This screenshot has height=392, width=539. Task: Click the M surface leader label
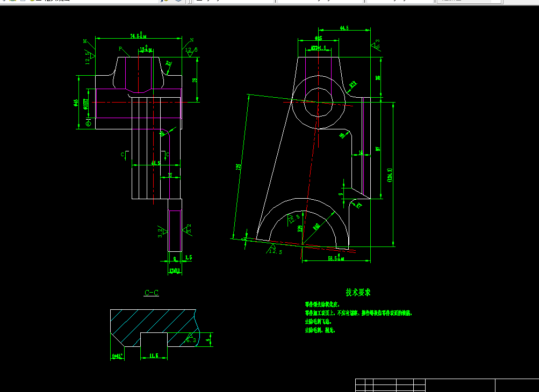(x=85, y=41)
